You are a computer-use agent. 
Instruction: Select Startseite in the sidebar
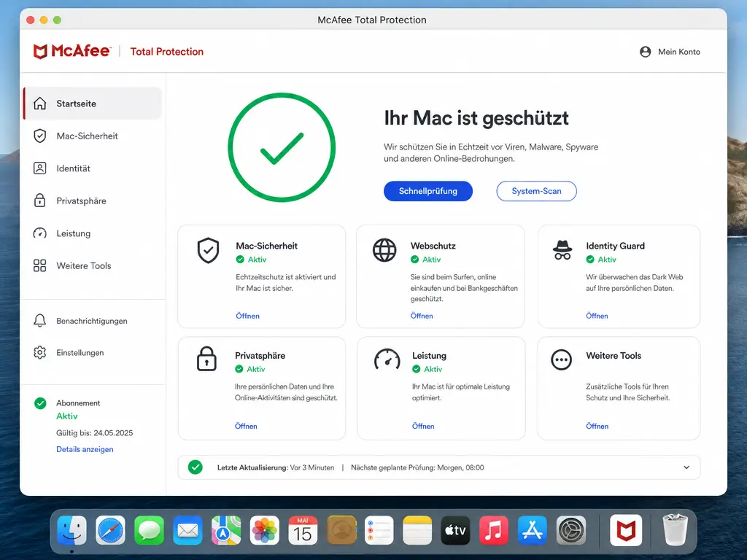pyautogui.click(x=93, y=104)
